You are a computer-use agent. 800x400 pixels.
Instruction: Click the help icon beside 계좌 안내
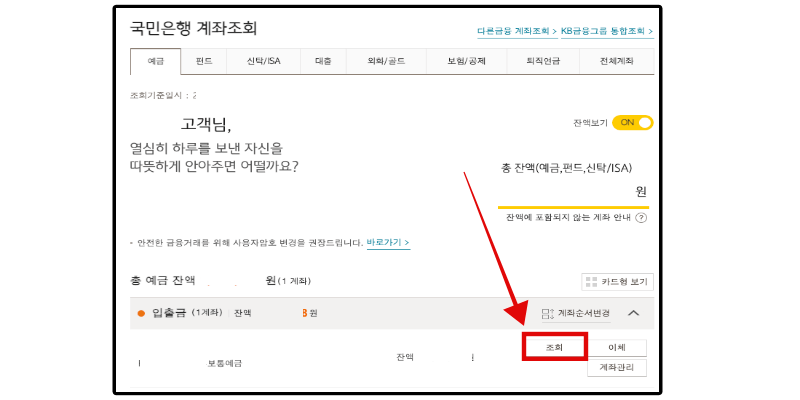[641, 218]
